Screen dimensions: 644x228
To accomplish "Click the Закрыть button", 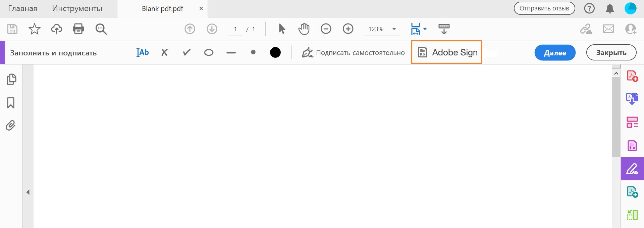I will point(611,53).
